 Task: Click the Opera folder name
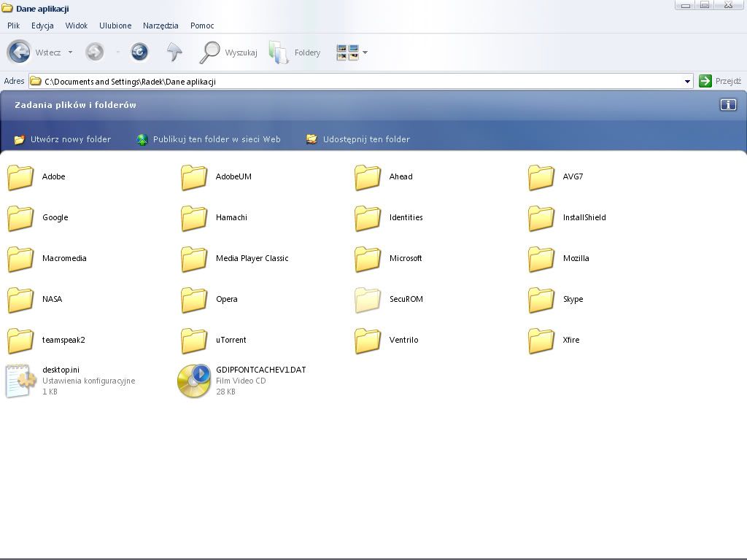pyautogui.click(x=226, y=299)
